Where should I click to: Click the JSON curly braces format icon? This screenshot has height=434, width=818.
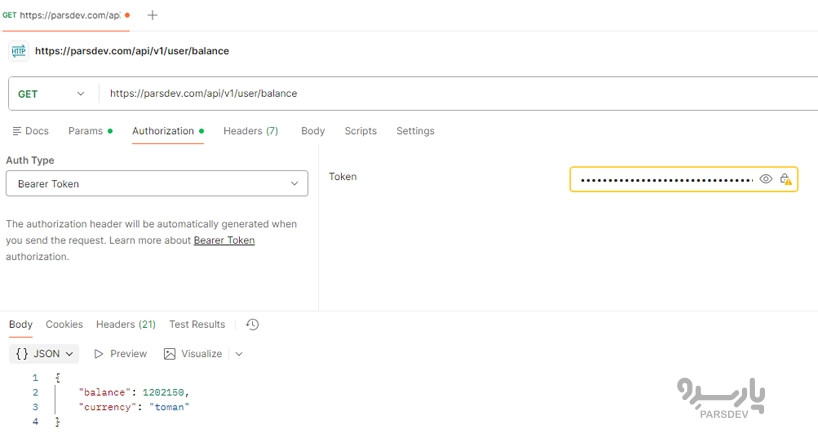(23, 354)
